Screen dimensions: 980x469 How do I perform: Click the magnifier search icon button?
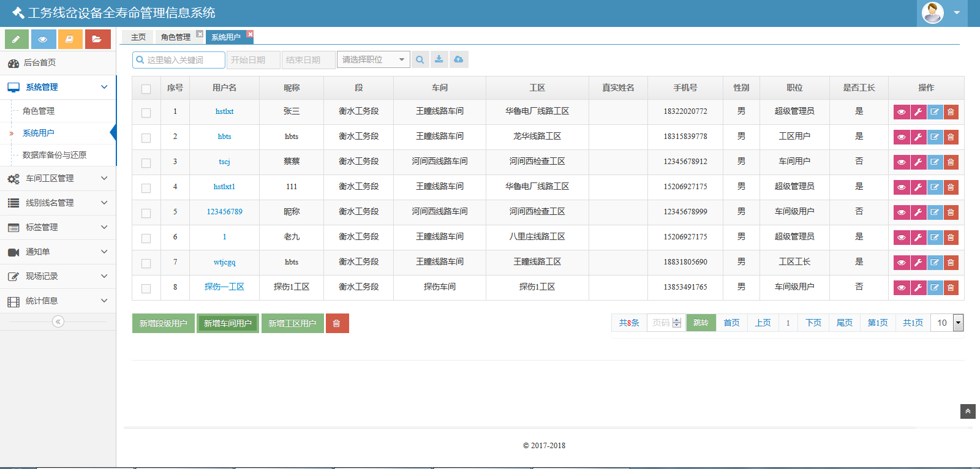click(x=420, y=60)
